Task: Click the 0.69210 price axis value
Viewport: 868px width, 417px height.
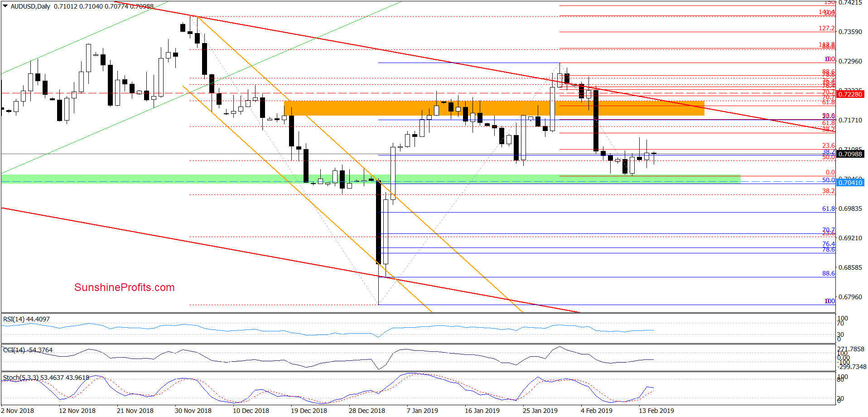Action: pos(850,238)
